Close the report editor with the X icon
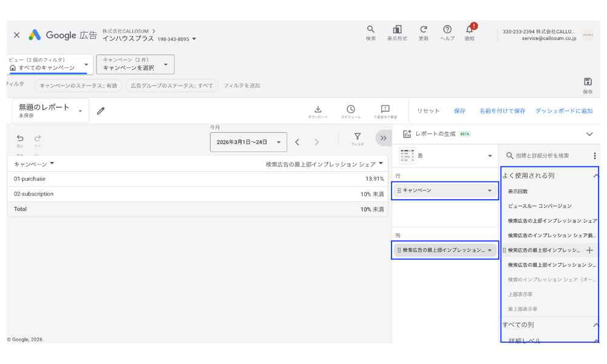 pos(16,35)
